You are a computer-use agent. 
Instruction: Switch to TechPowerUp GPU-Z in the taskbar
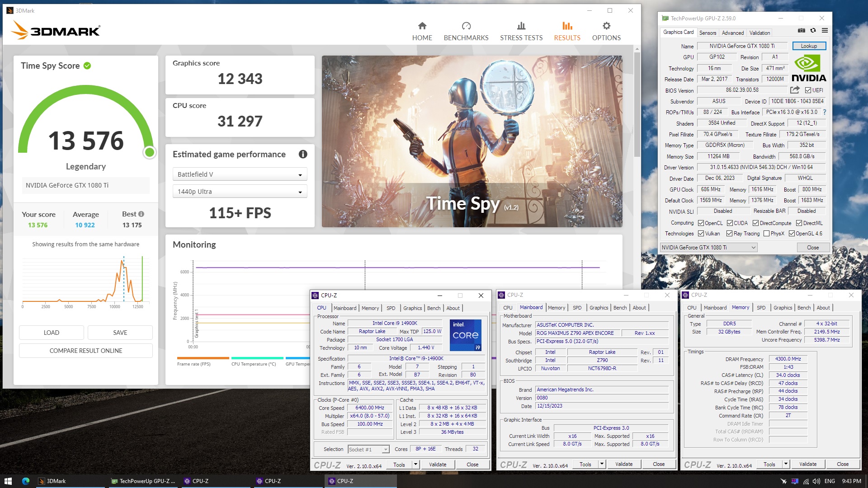(143, 481)
